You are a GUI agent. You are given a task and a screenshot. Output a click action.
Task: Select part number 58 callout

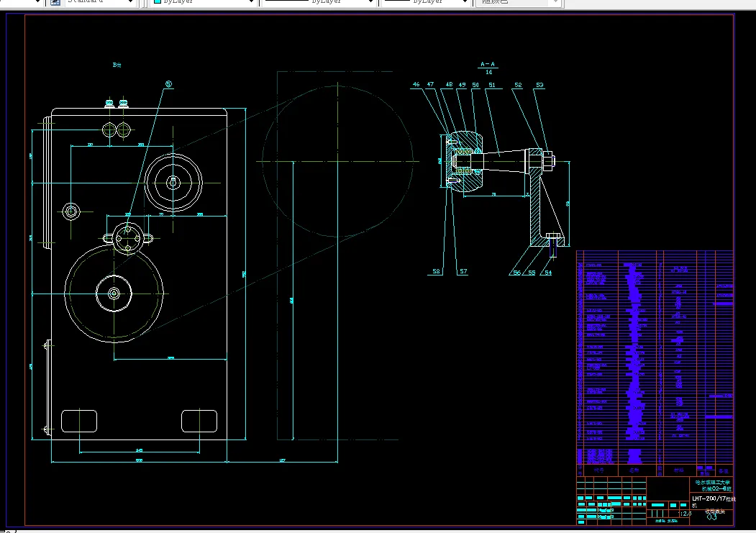pos(437,272)
